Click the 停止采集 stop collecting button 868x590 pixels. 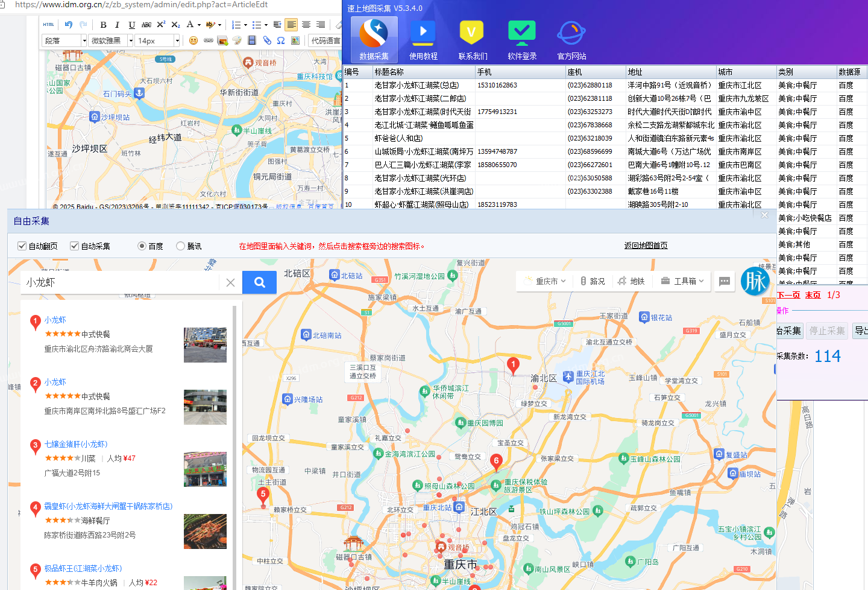(827, 331)
